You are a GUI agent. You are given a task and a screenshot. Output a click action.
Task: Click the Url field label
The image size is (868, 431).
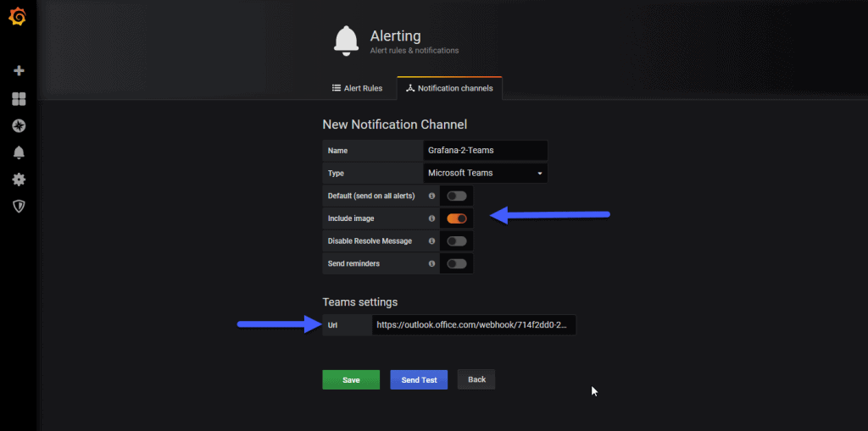point(332,325)
